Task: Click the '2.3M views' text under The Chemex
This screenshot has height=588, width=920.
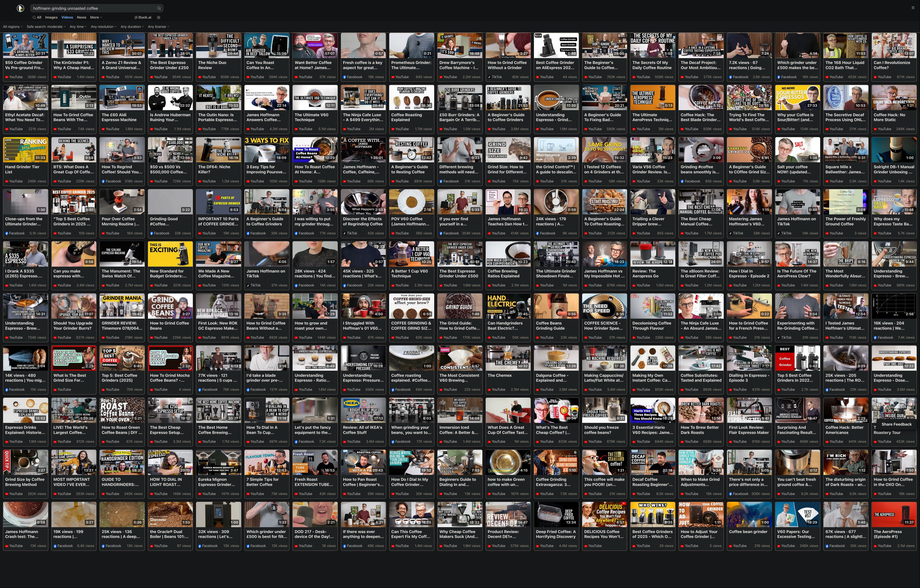Action: click(x=520, y=390)
